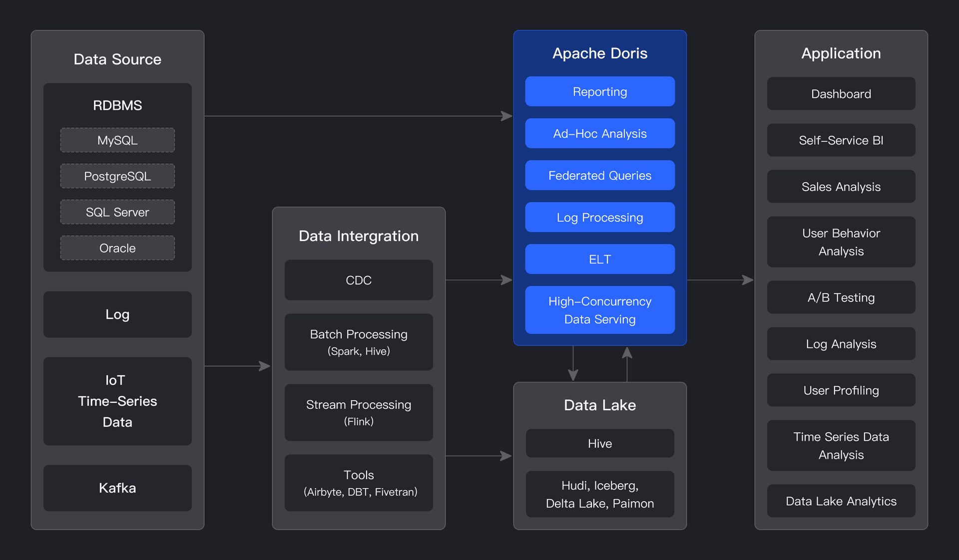The width and height of the screenshot is (959, 560).
Task: Click the User Behavior Analysis box
Action: [x=841, y=242]
